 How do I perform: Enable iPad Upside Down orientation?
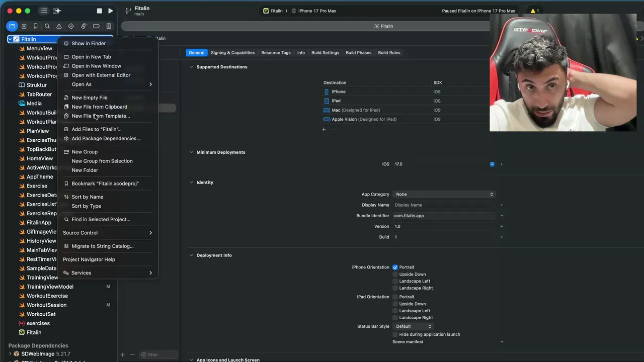pyautogui.click(x=395, y=304)
